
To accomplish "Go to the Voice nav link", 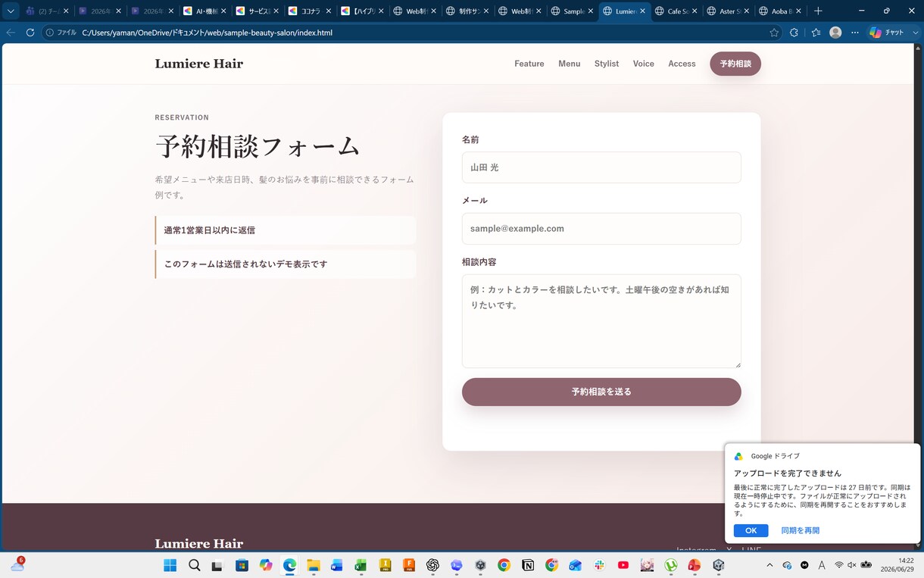I will (x=644, y=64).
